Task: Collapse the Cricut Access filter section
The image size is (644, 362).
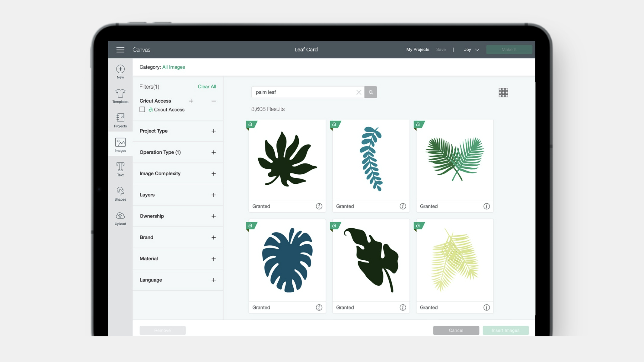Action: tap(214, 101)
